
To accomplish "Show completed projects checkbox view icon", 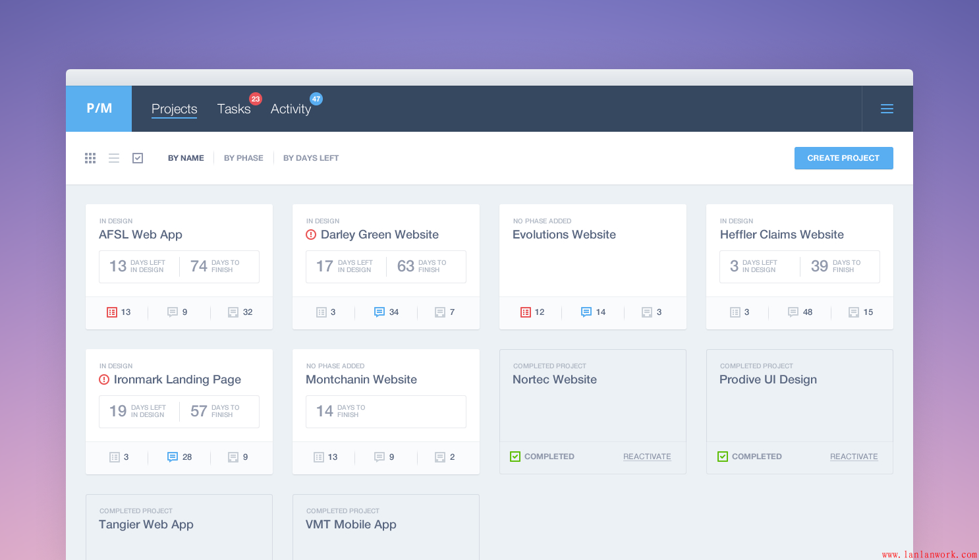I will pyautogui.click(x=138, y=158).
